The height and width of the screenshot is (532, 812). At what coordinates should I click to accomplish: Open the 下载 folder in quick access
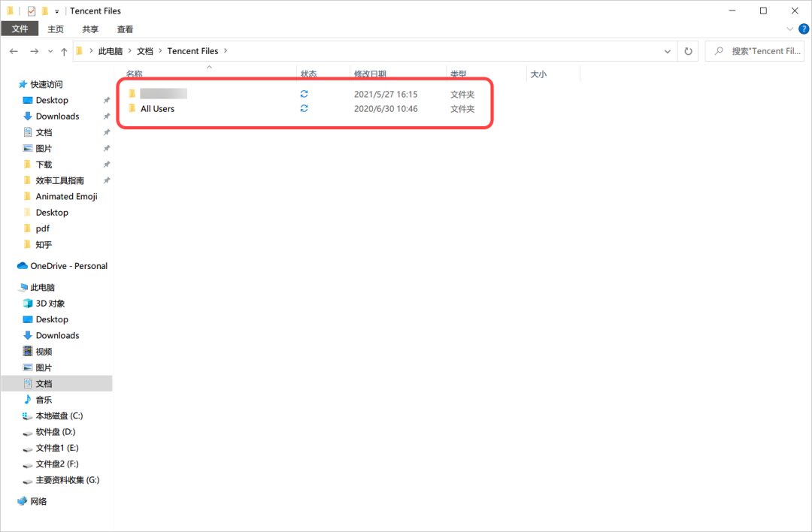[x=44, y=165]
